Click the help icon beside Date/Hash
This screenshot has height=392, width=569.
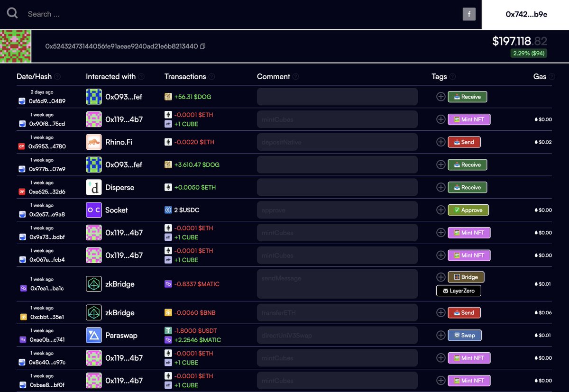click(x=57, y=77)
